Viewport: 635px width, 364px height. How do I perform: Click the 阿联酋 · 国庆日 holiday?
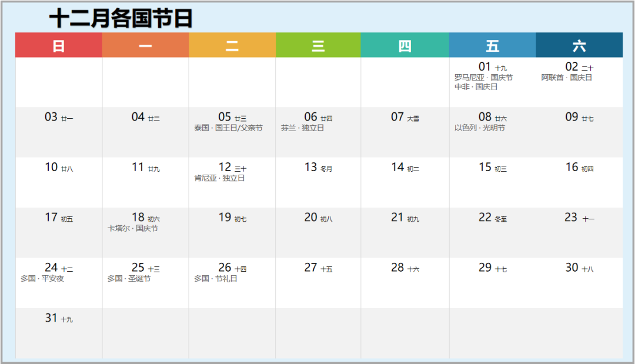click(567, 78)
